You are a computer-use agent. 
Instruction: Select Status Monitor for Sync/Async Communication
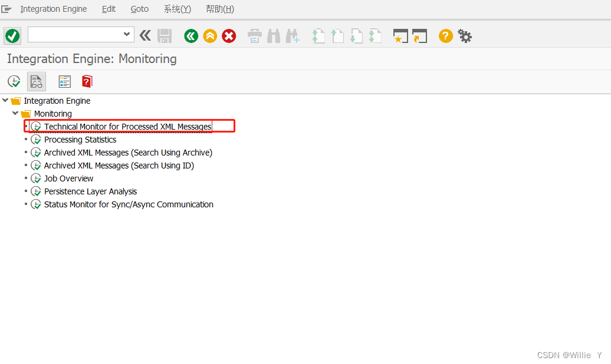pyautogui.click(x=129, y=204)
